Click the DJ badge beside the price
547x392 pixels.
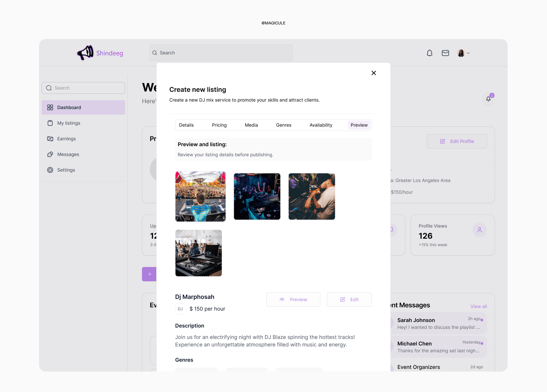coord(180,309)
